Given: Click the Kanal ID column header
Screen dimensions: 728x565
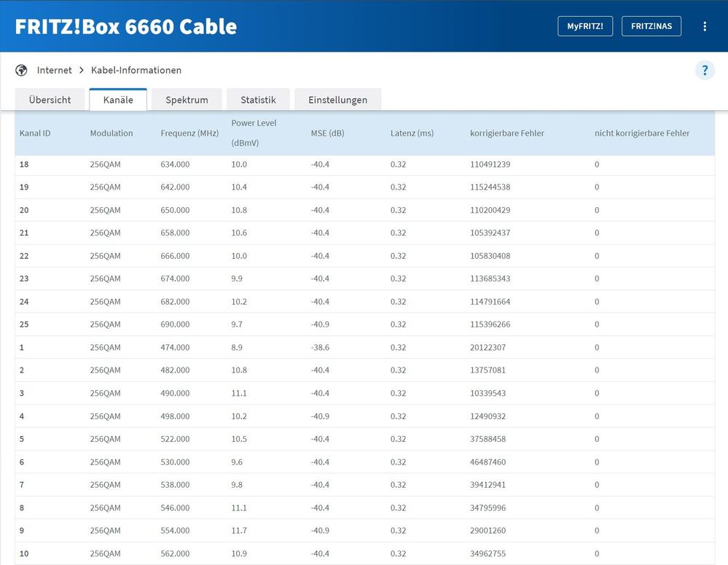Looking at the screenshot, I should (35, 133).
